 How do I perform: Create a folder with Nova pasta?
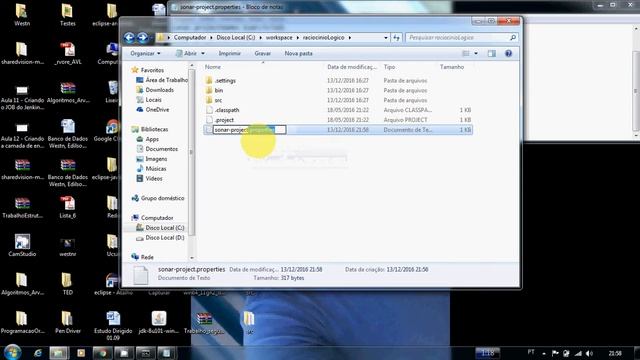tap(298, 53)
